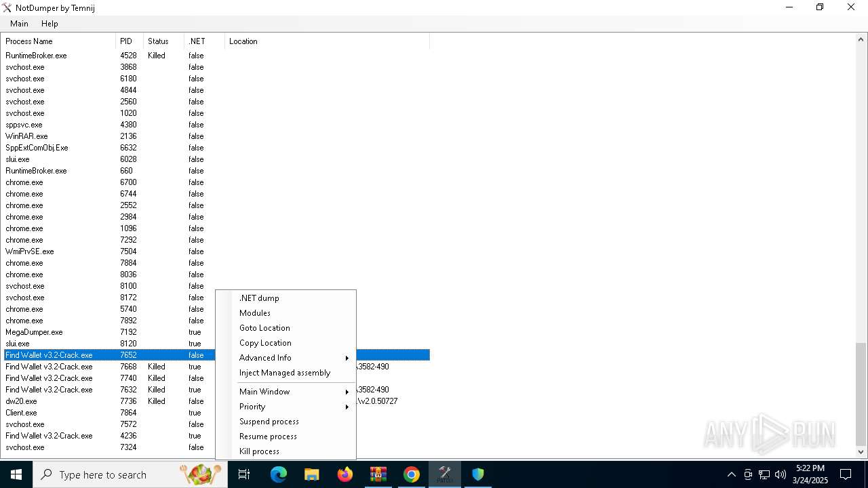Screen dimensions: 868x488
Task: Select Find Wallet v3.2-Crack.exe PID 7668
Action: click(x=216, y=367)
